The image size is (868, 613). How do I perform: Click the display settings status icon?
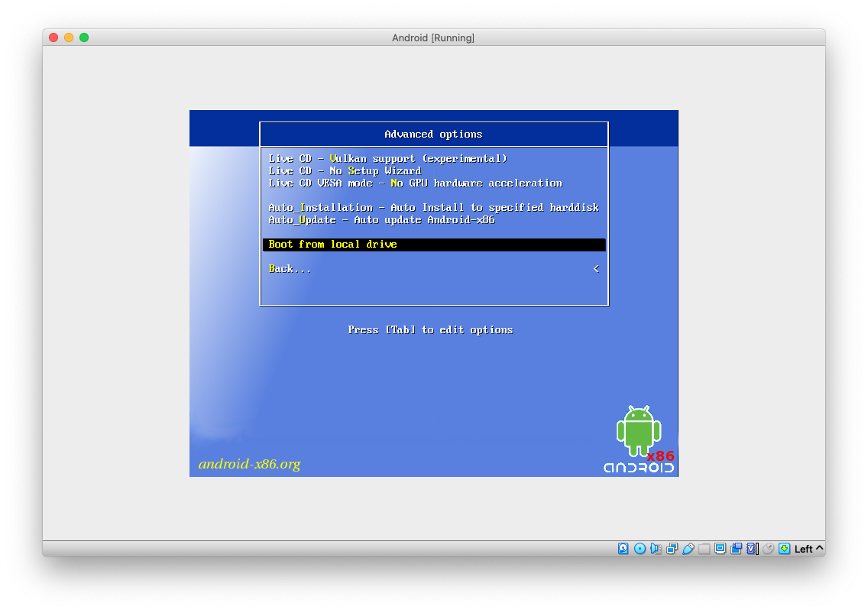point(721,549)
